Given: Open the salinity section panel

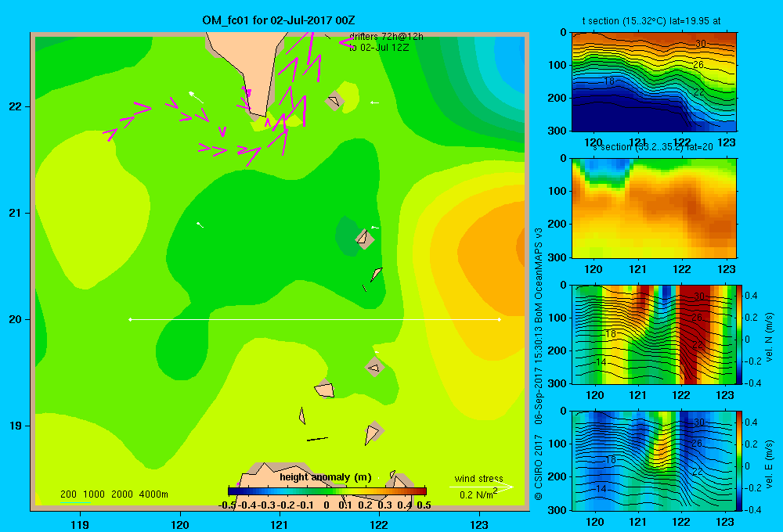Looking at the screenshot, I should point(654,208).
